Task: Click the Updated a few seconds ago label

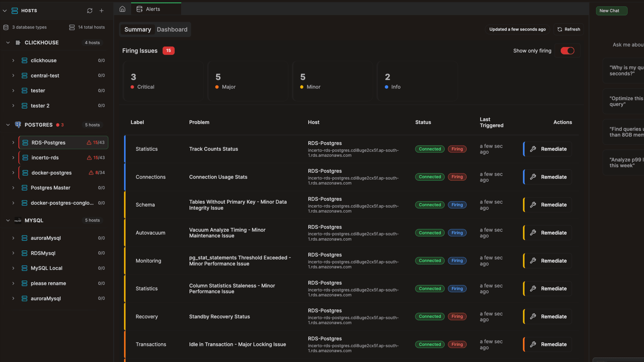Action: [517, 29]
